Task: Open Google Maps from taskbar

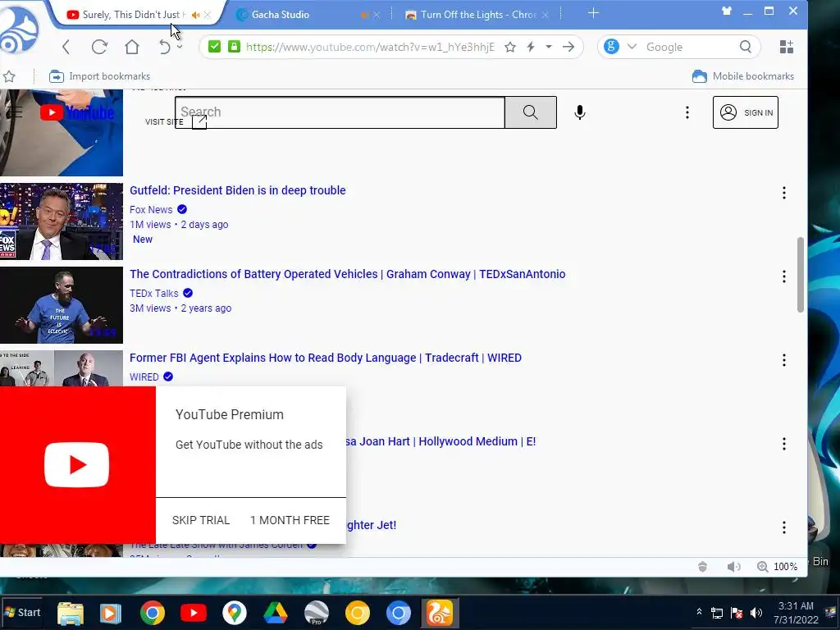Action: [234, 613]
